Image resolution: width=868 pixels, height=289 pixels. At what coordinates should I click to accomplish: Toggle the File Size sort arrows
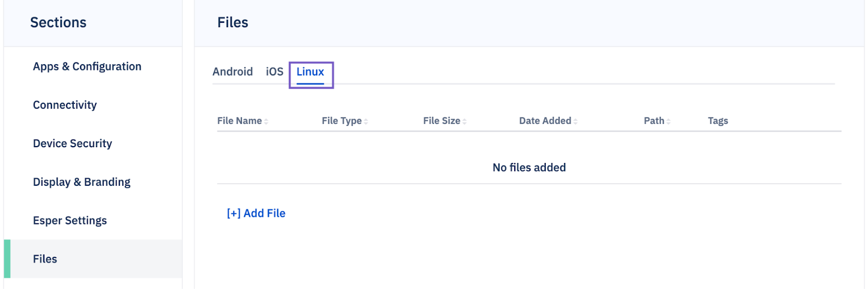click(x=465, y=122)
